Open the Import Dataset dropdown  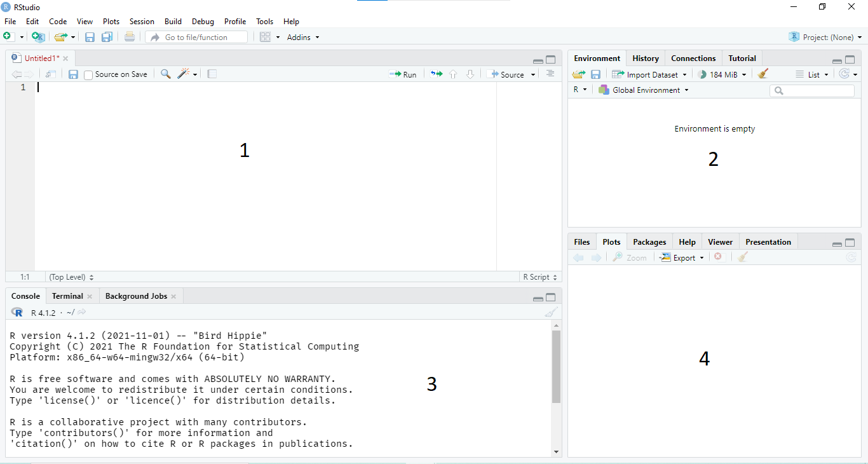pos(649,74)
